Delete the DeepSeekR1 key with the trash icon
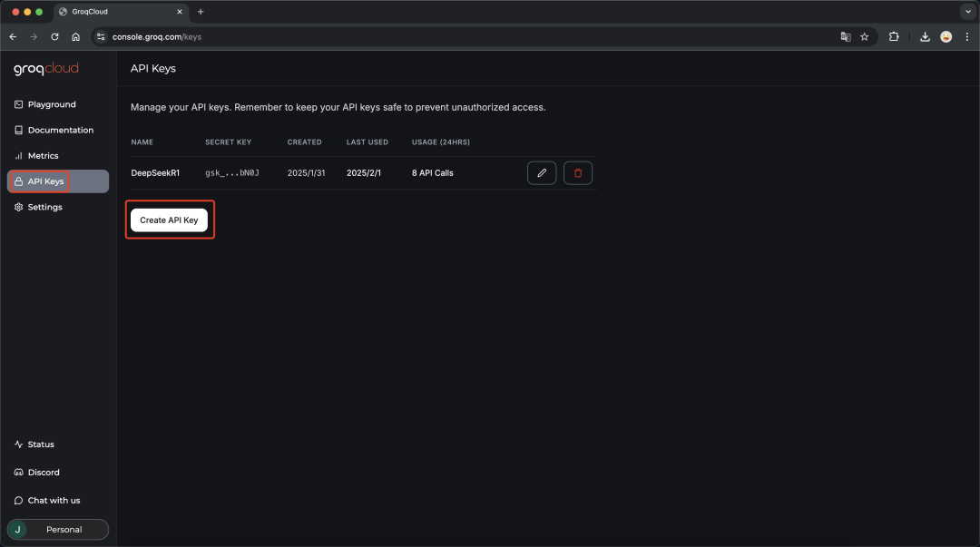980x547 pixels. pyautogui.click(x=577, y=173)
